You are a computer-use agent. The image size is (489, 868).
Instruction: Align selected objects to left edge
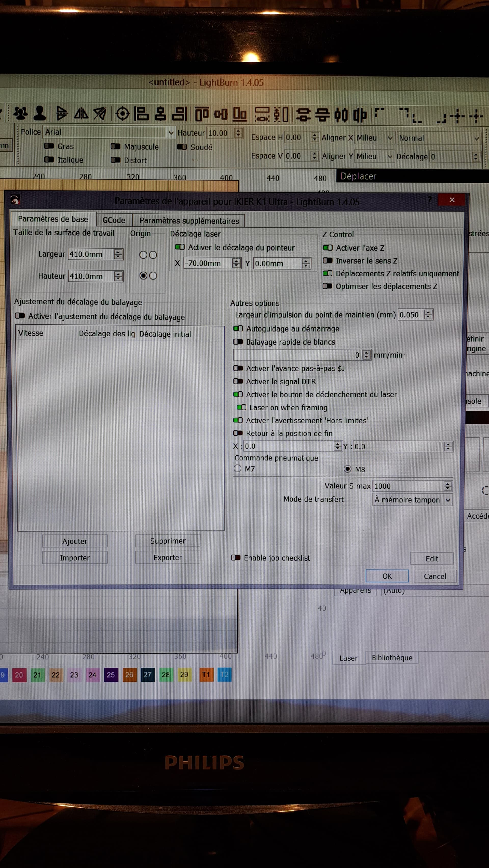tap(142, 114)
